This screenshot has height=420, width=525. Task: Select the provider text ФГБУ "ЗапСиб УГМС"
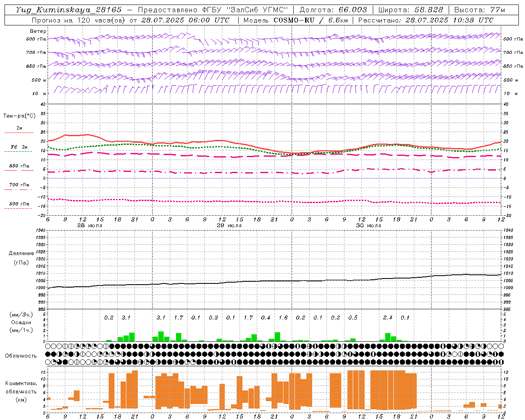(245, 10)
